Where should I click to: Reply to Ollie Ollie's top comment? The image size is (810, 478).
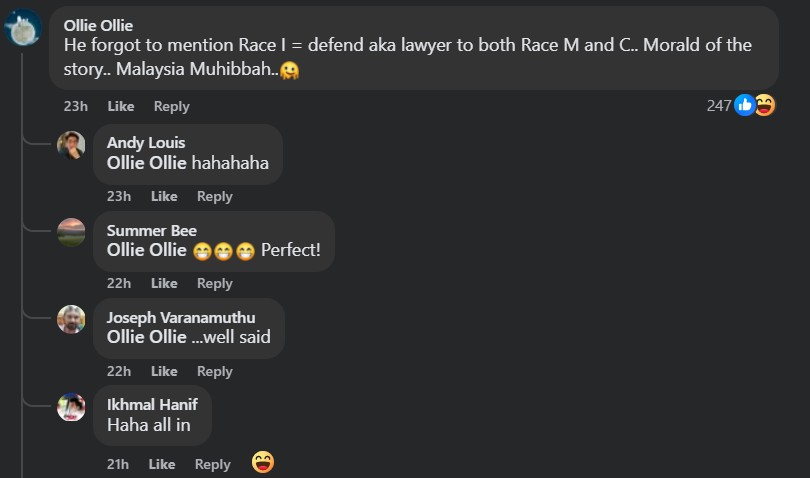tap(172, 106)
